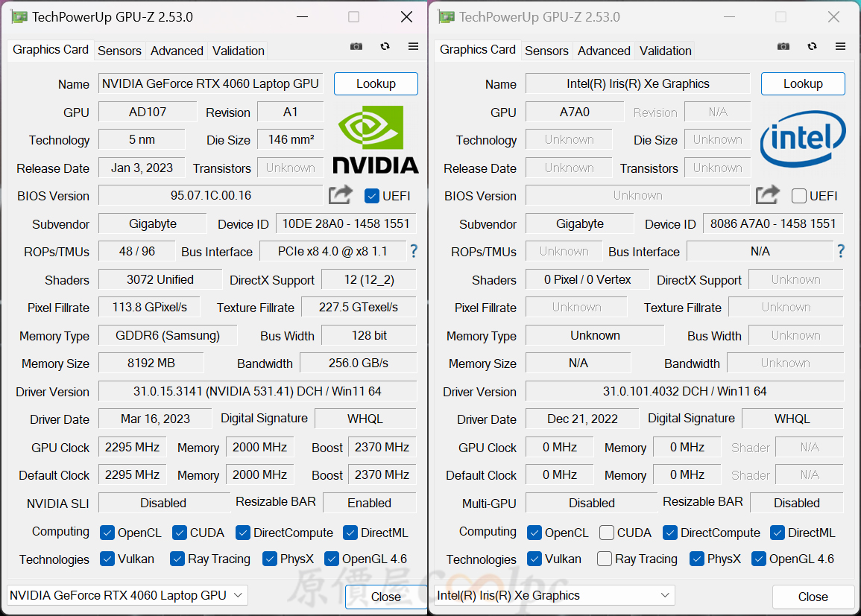Switch to Validation tab in Intel window
This screenshot has height=616, width=861.
pyautogui.click(x=666, y=51)
